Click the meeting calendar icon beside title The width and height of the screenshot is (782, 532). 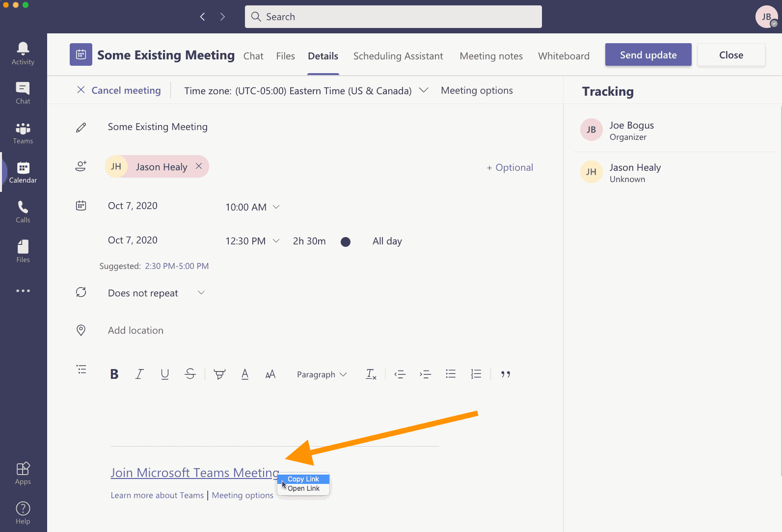(x=81, y=54)
